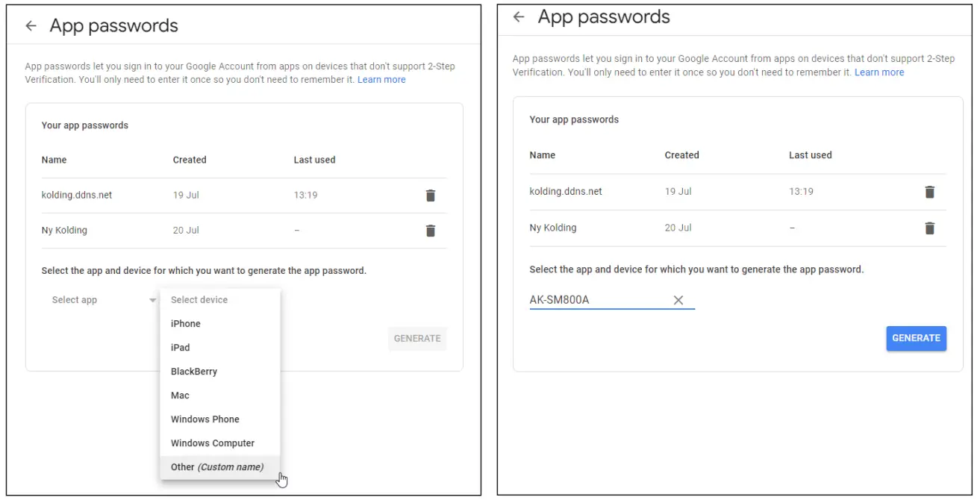Delete kolding.ddns.net password in right panel
980x500 pixels.
tap(929, 192)
